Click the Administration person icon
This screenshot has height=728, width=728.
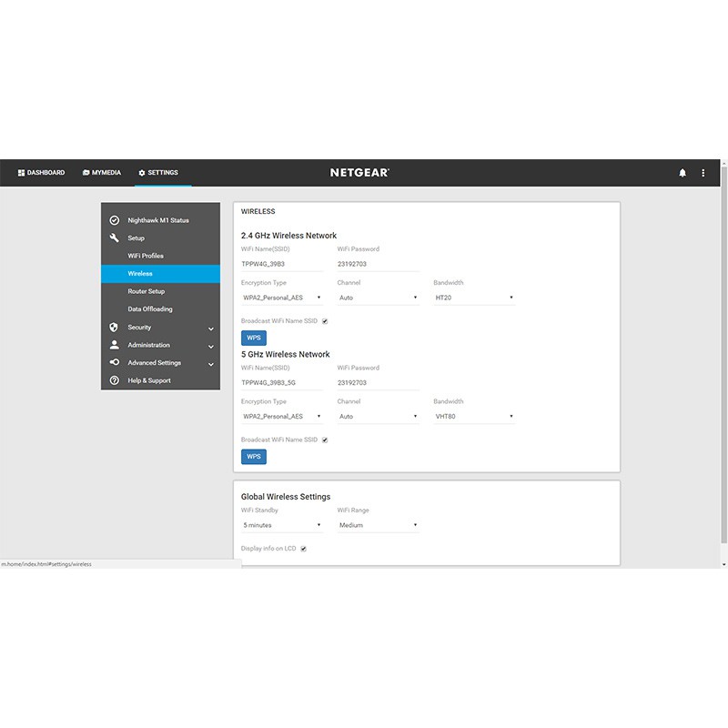(114, 345)
